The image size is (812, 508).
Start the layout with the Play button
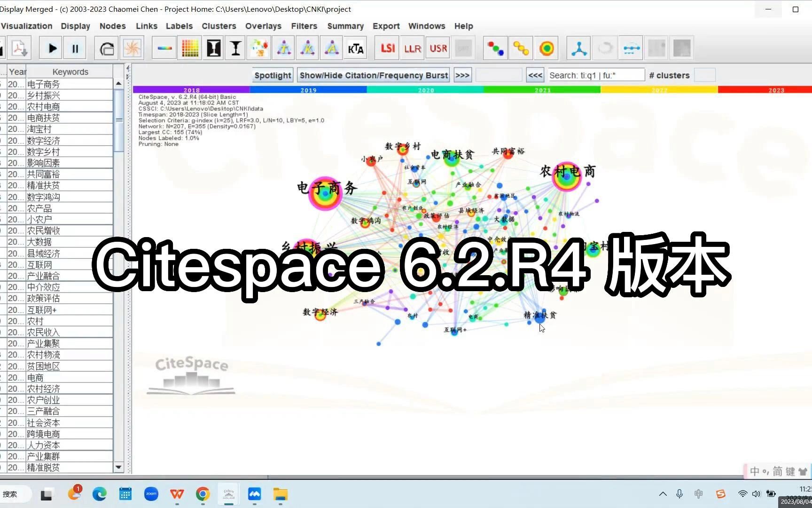(x=52, y=48)
